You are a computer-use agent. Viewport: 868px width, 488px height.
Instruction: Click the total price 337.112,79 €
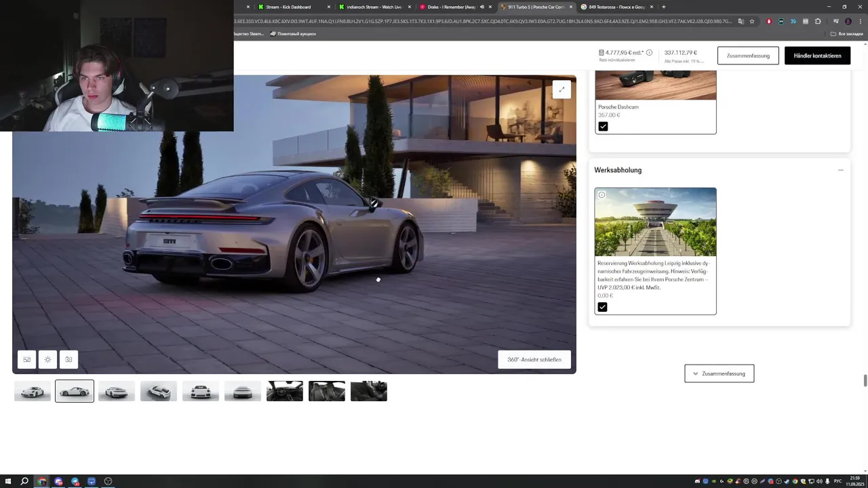pyautogui.click(x=681, y=52)
